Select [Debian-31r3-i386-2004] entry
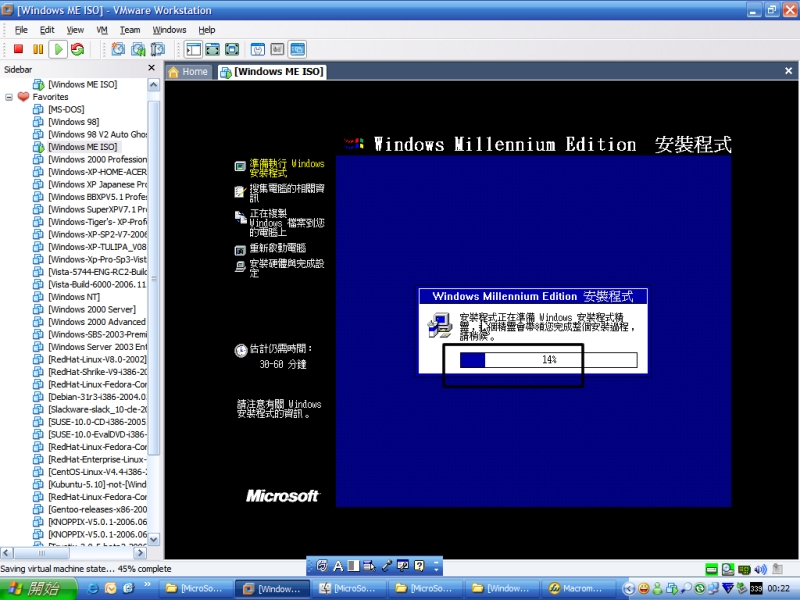This screenshot has height=600, width=800. pyautogui.click(x=97, y=397)
